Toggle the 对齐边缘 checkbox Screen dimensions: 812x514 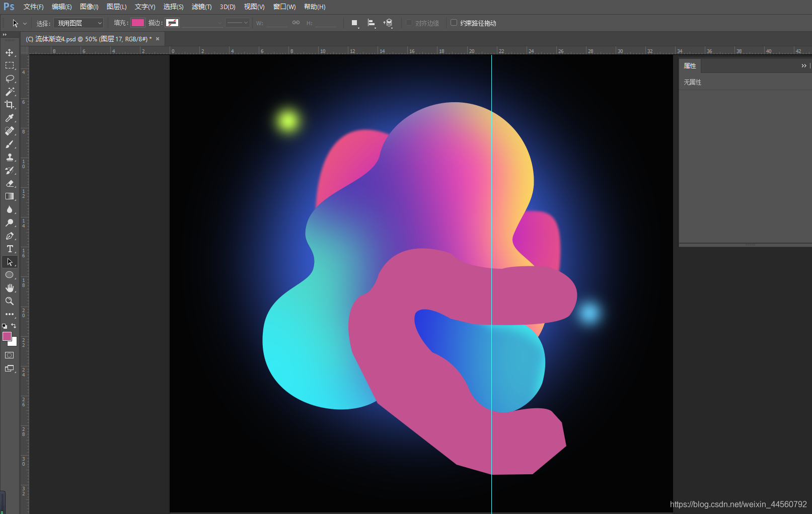(409, 23)
